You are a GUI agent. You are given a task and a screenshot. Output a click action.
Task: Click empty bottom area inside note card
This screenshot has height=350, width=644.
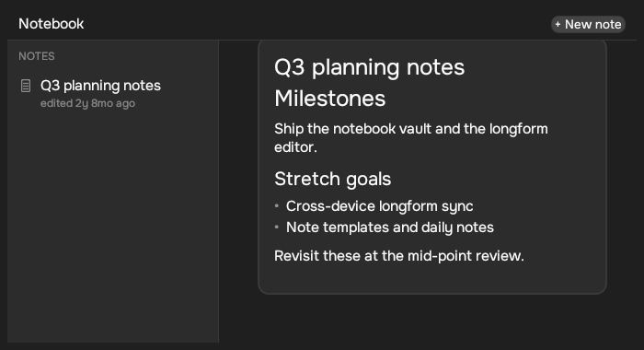432,279
